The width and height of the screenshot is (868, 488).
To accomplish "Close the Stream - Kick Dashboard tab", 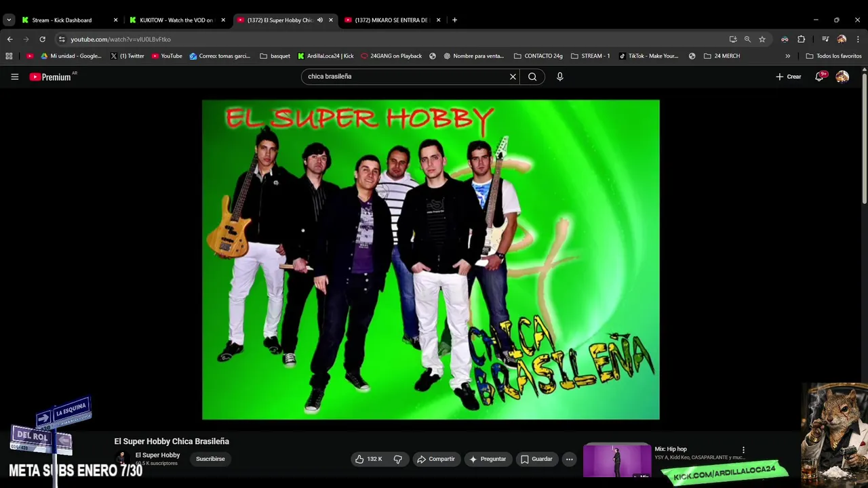I will tap(115, 20).
